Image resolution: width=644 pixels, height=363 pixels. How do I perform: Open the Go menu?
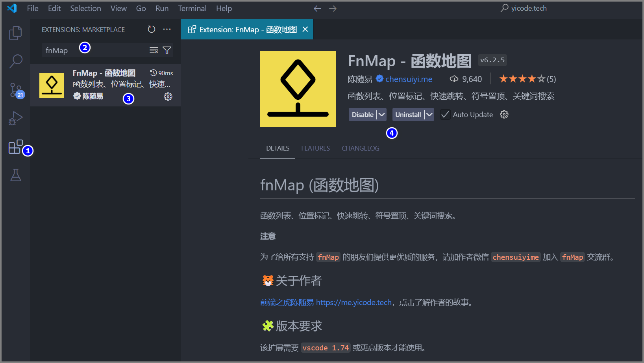click(141, 8)
